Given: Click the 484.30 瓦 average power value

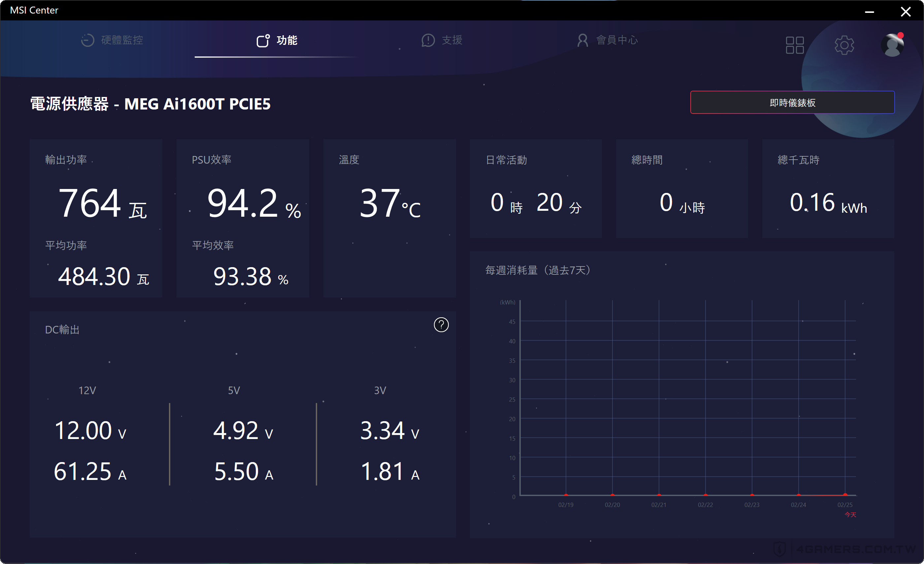Looking at the screenshot, I should click(104, 277).
